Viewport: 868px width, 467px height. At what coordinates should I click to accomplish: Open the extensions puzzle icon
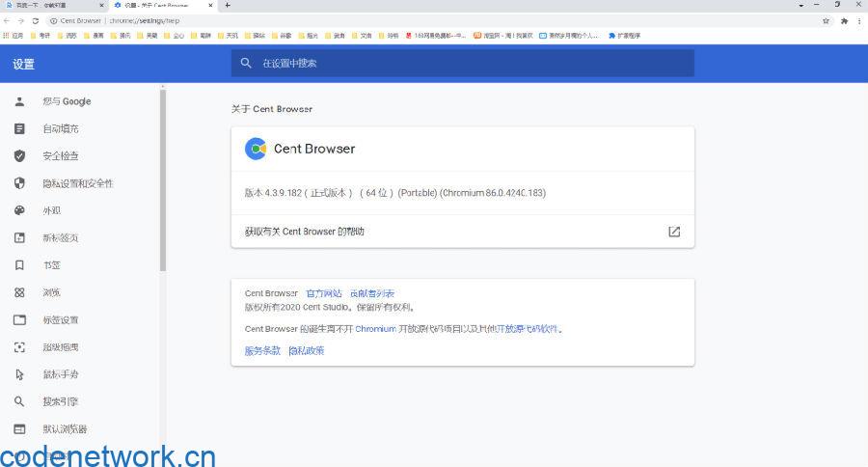(x=844, y=20)
